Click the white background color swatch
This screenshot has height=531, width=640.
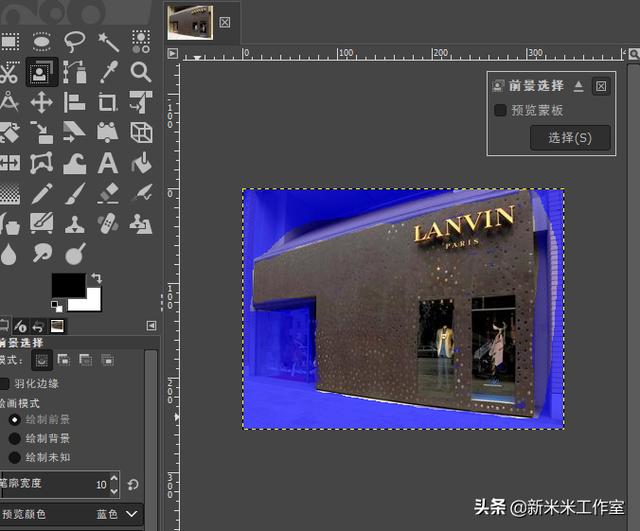tap(91, 301)
